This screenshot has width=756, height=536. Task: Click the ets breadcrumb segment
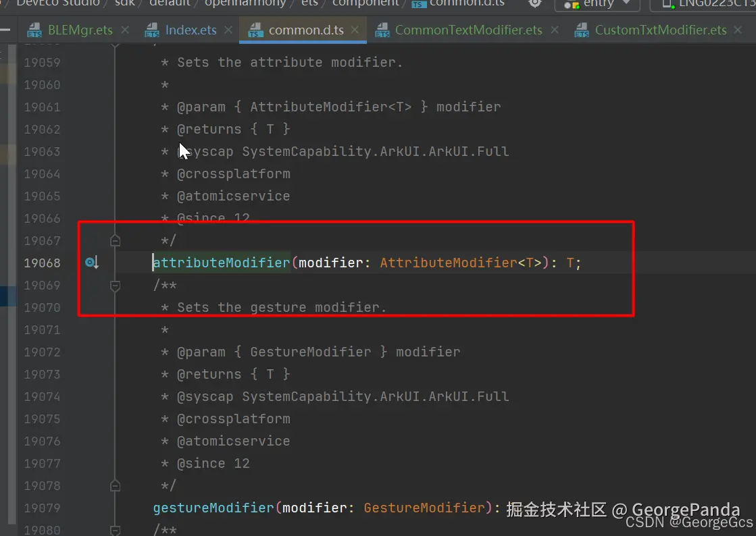(x=309, y=3)
